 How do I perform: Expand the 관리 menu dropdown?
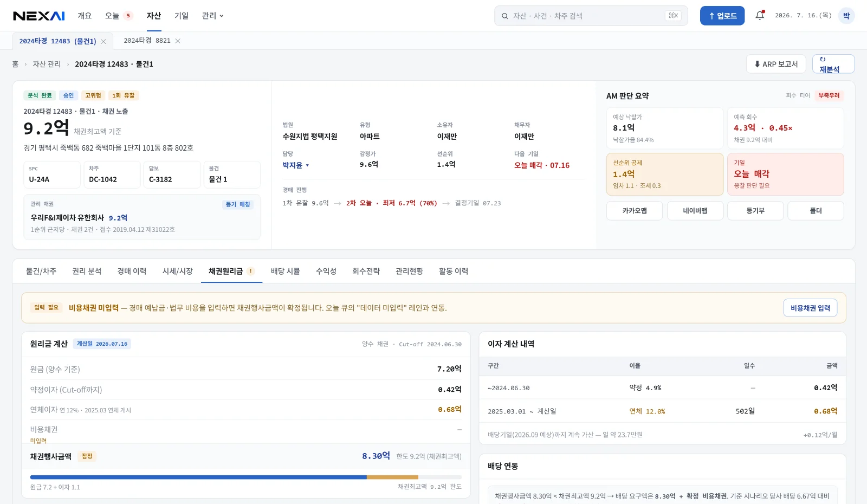[212, 16]
